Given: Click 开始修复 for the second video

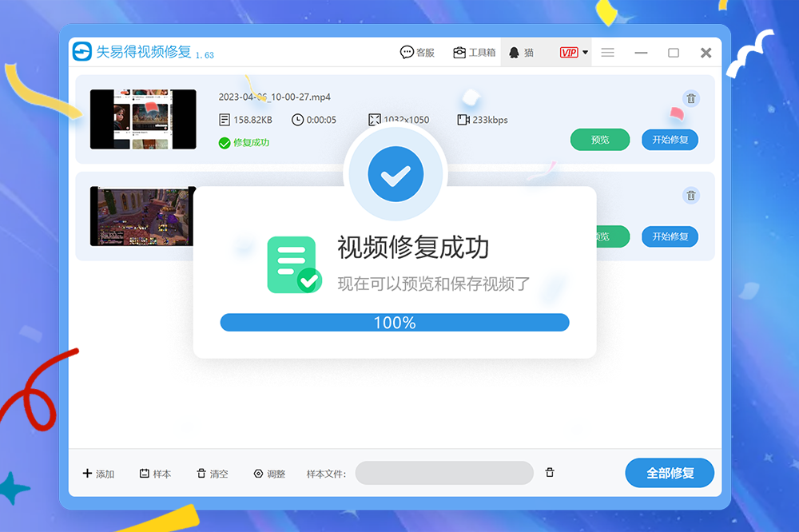Looking at the screenshot, I should (x=670, y=236).
